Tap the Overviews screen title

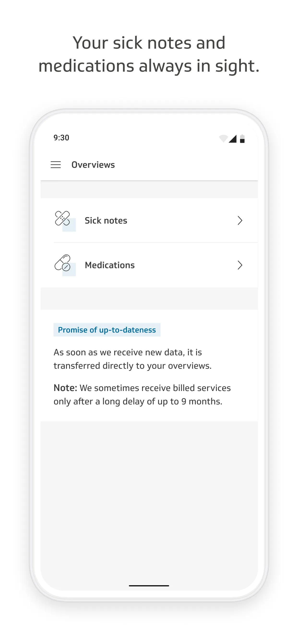click(x=93, y=165)
